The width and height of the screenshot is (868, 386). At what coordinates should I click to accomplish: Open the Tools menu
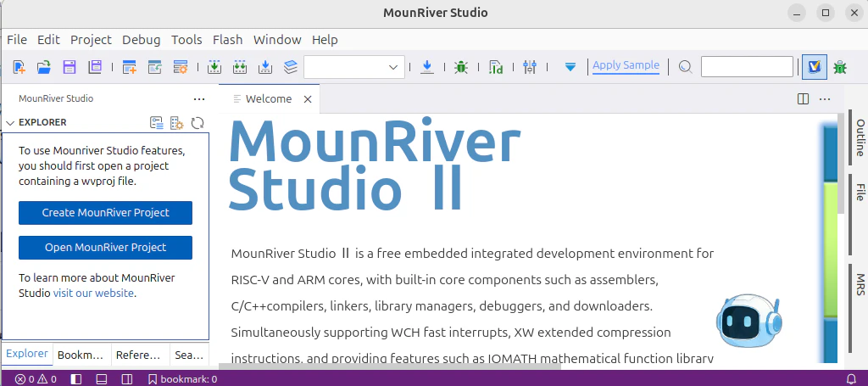(186, 40)
